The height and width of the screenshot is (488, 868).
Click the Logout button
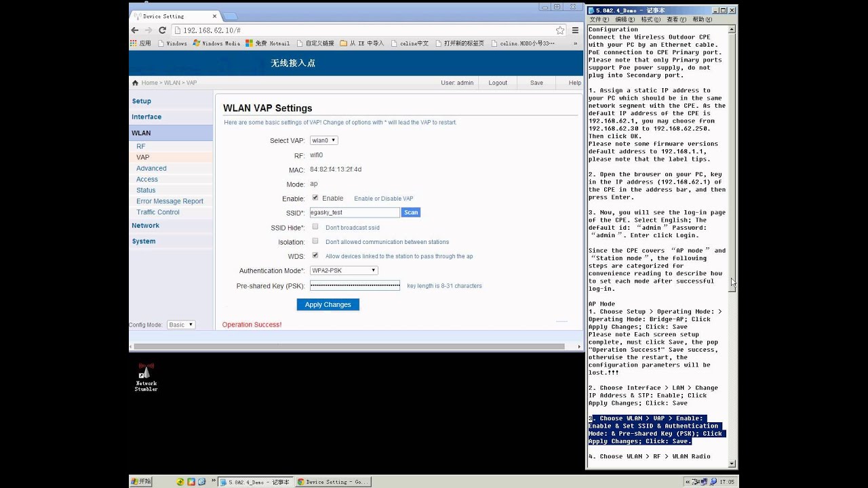(498, 83)
